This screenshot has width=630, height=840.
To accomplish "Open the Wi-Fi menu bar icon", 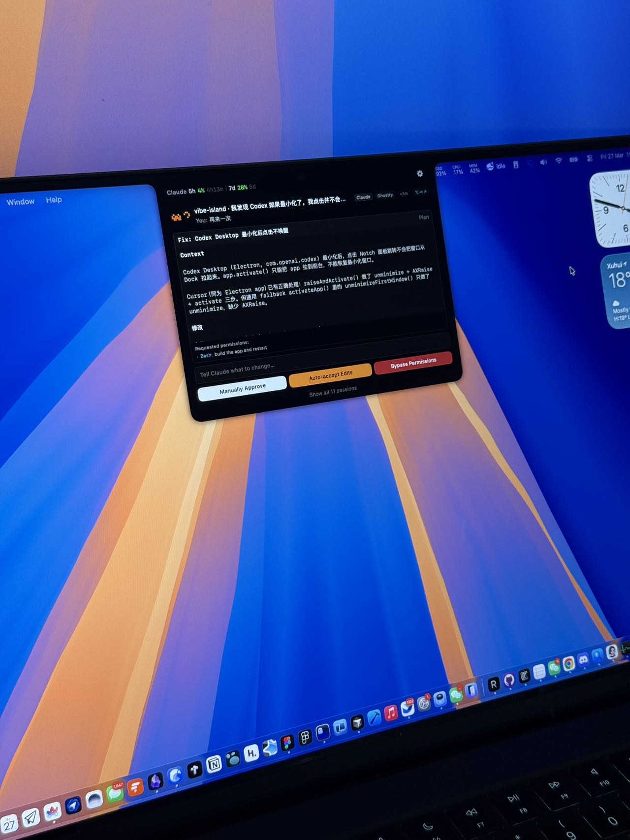I will click(x=559, y=161).
